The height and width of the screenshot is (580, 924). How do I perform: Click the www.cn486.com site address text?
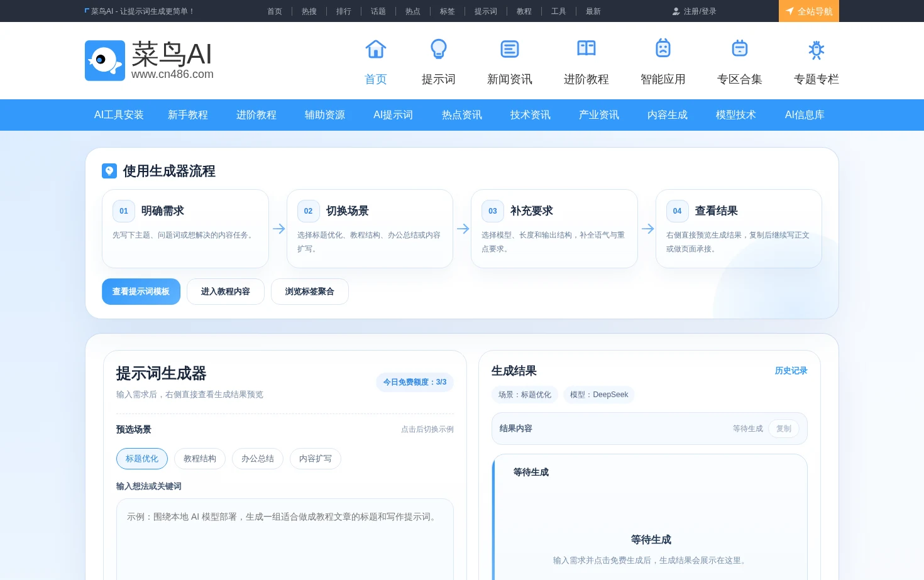pos(172,74)
